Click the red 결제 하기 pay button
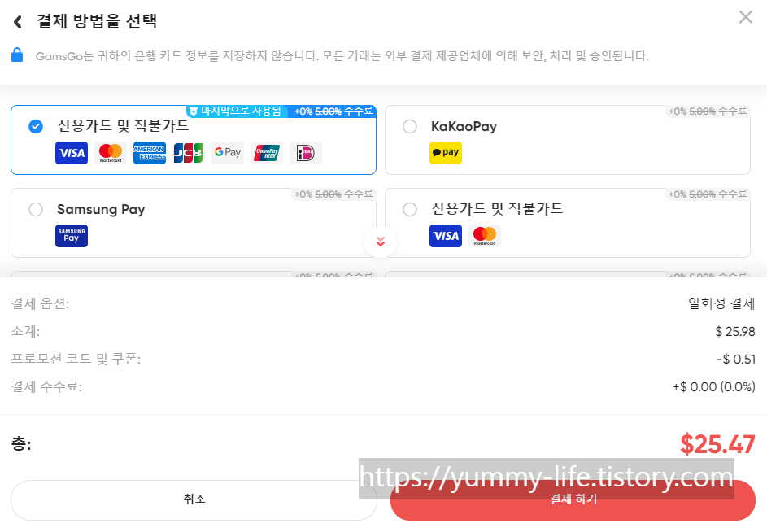 click(x=573, y=499)
